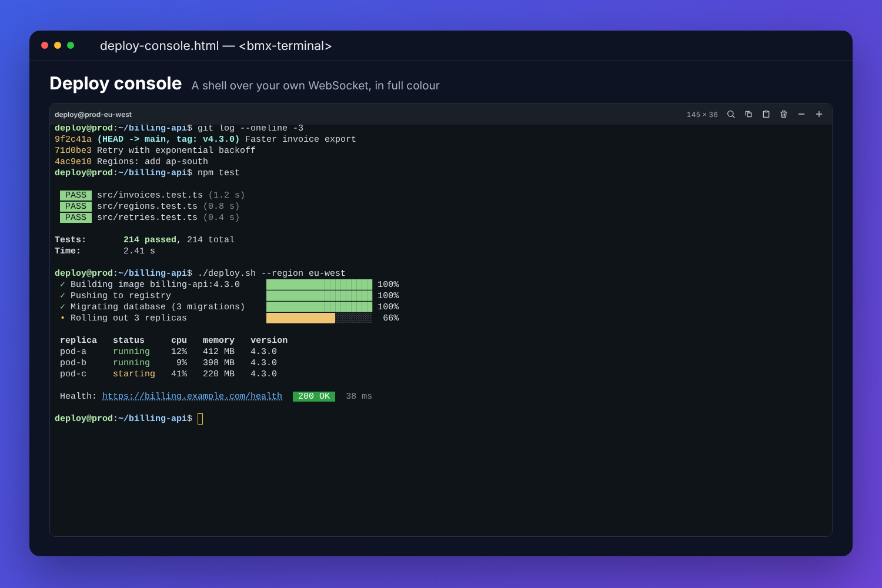Click the "./deploy.sh --region eu-west" command
882x588 pixels.
pyautogui.click(x=272, y=273)
